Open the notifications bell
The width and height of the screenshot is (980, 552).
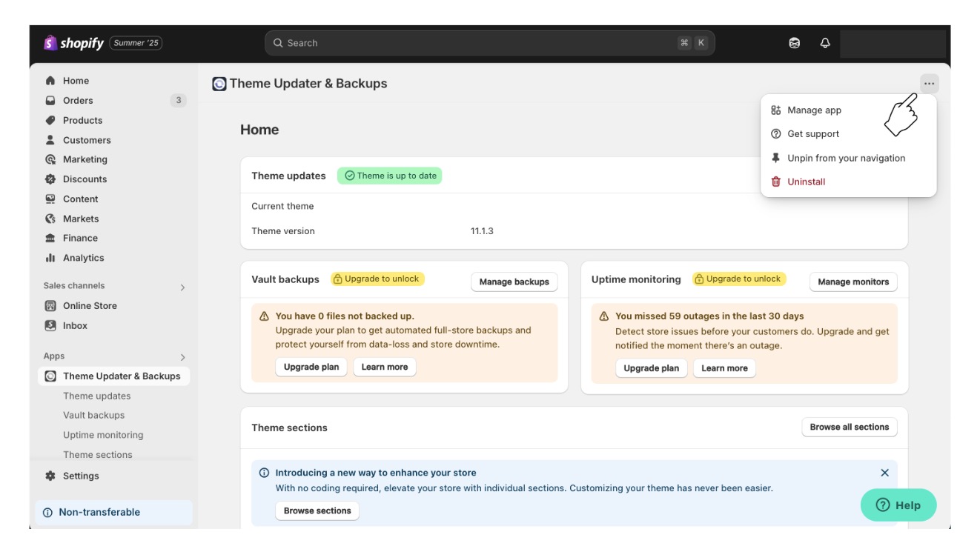[x=825, y=43]
